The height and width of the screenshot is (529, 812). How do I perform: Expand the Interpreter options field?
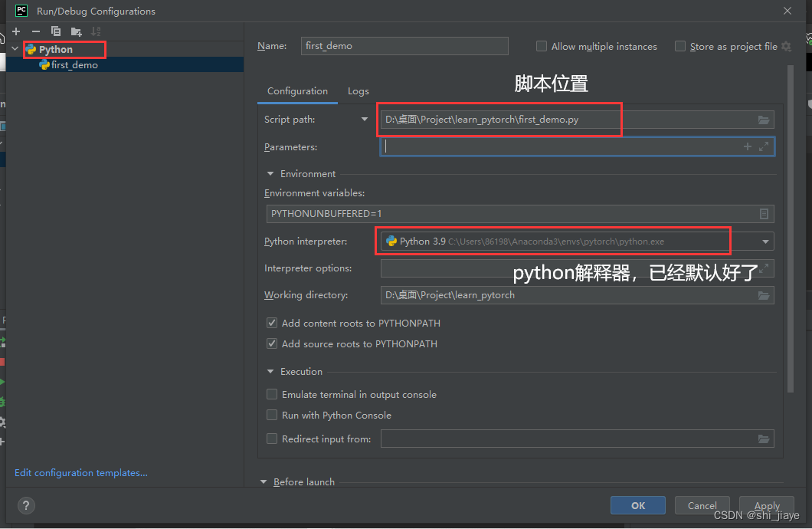[x=764, y=268]
